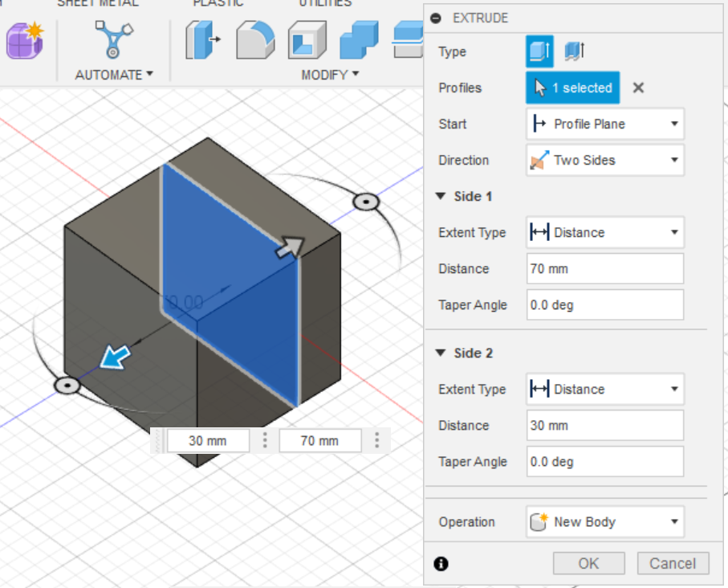Open the AUTOMATE dropdown menu
Viewport: 728px width, 588px height.
114,75
